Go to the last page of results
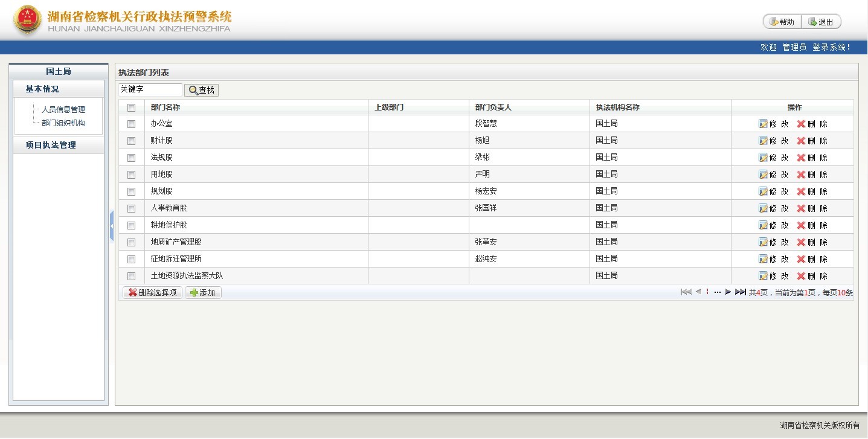868x439 pixels. point(740,292)
